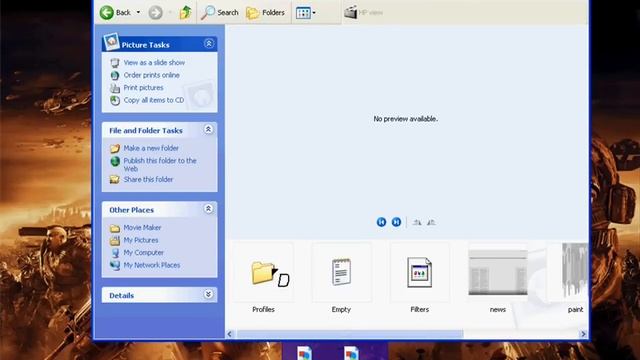This screenshot has height=360, width=640.
Task: Click Publish this folder to the Web
Action: point(160,164)
